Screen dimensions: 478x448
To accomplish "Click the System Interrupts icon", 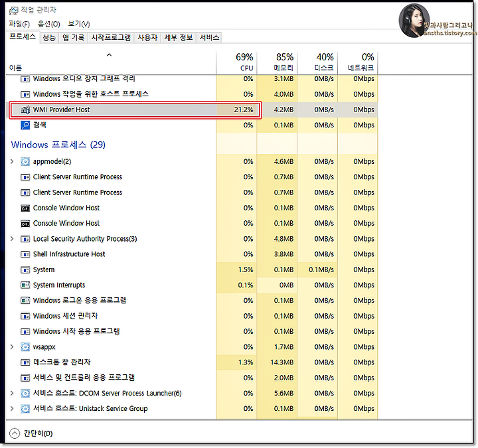I will (x=25, y=285).
